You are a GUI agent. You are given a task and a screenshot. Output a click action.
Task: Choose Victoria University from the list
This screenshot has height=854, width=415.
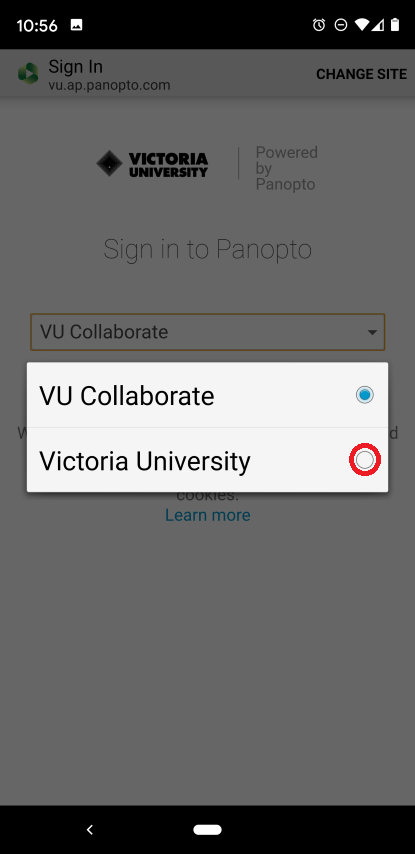208,460
